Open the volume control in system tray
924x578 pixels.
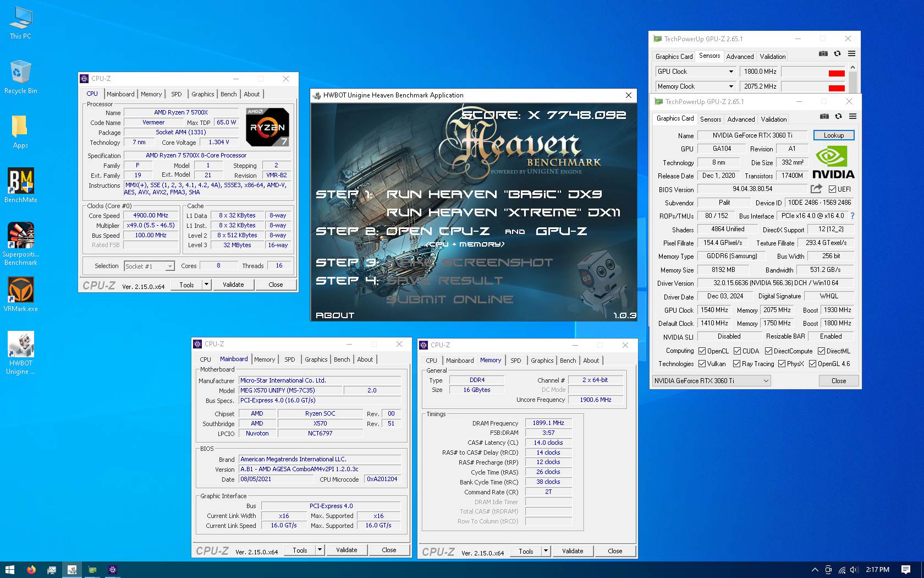pos(854,570)
